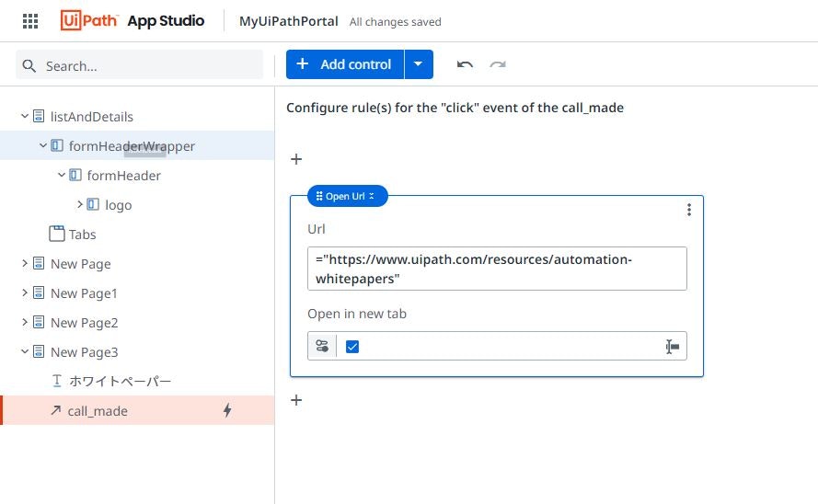
Task: Add a rule above Open Url
Action: (296, 159)
